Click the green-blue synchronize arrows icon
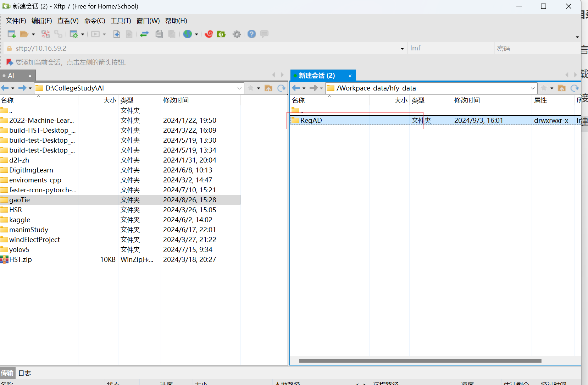This screenshot has width=588, height=385. [144, 34]
